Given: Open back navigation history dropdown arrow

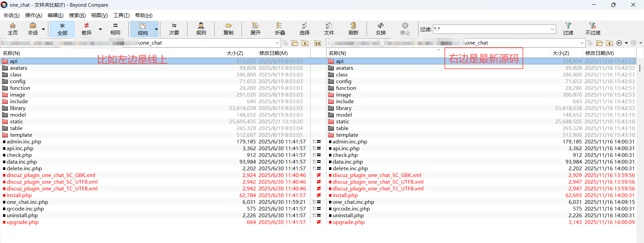Looking at the screenshot, I should coord(626,43).
